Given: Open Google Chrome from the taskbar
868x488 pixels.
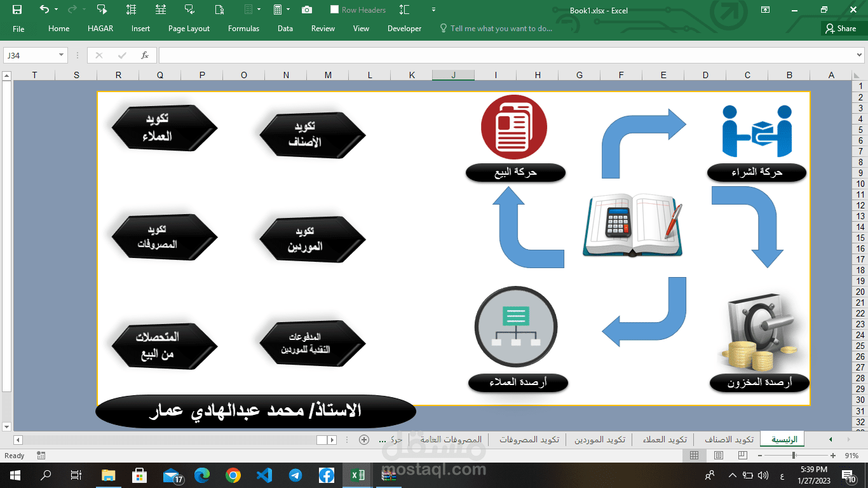Looking at the screenshot, I should pos(233,475).
